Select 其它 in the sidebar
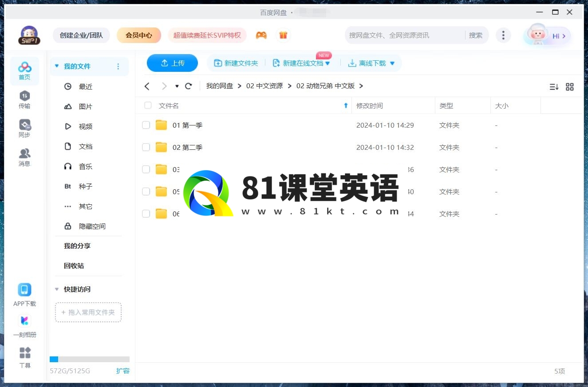The width and height of the screenshot is (588, 387). coord(86,206)
